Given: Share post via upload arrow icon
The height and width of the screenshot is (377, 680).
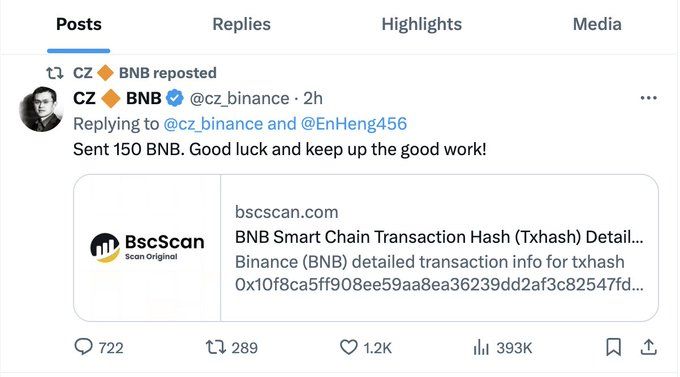Looking at the screenshot, I should 648,347.
